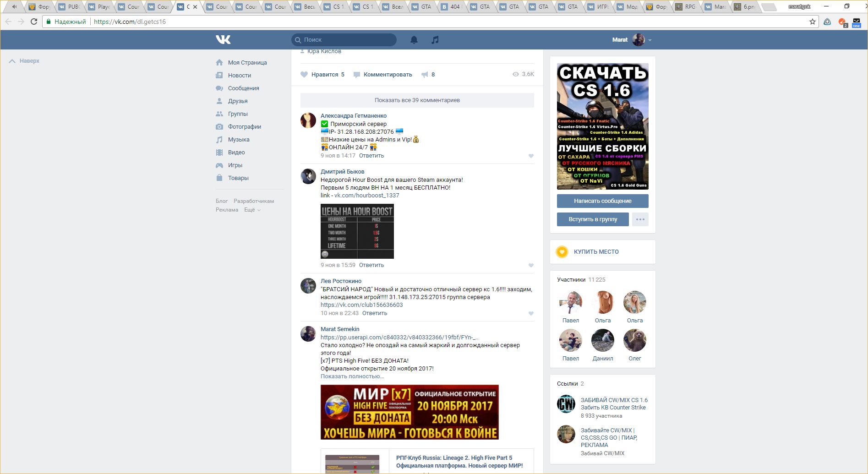Open the Hour Boost price list image
The image size is (868, 474).
357,231
